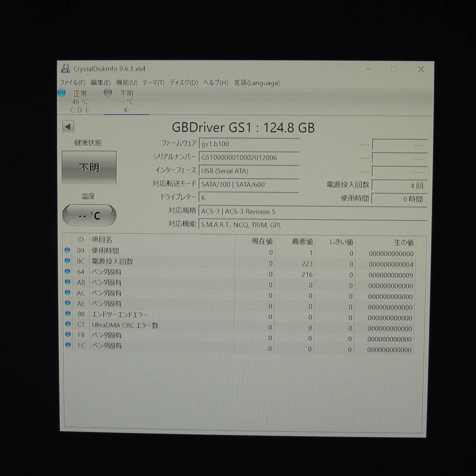Click the 温度 label

point(88,196)
